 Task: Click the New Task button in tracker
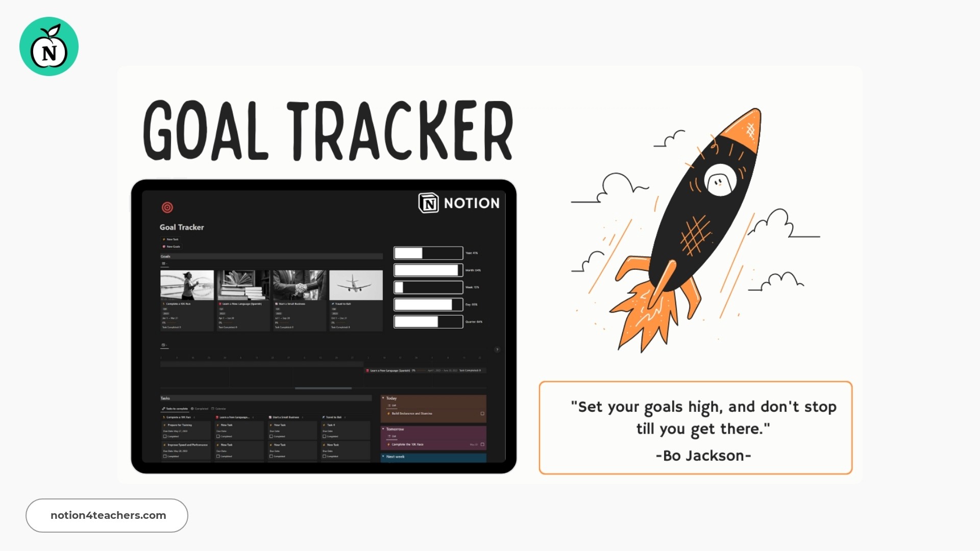tap(173, 238)
